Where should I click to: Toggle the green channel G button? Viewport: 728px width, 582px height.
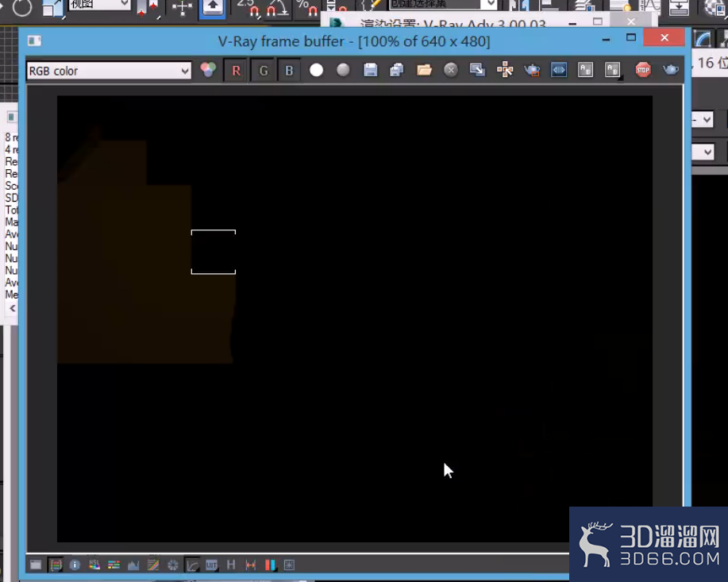point(264,71)
